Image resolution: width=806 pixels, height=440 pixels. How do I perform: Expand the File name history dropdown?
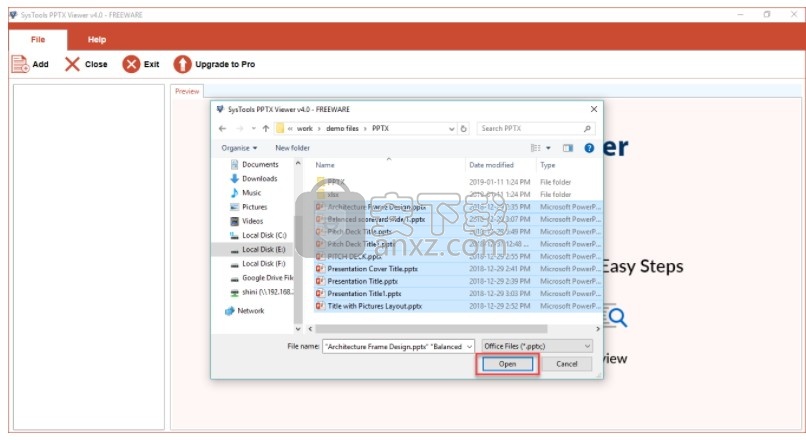[x=469, y=346]
